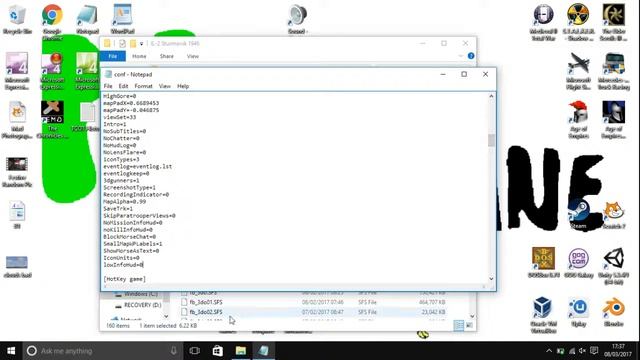640x360 pixels.
Task: Click the Explorer help question-mark icon
Action: point(471,56)
